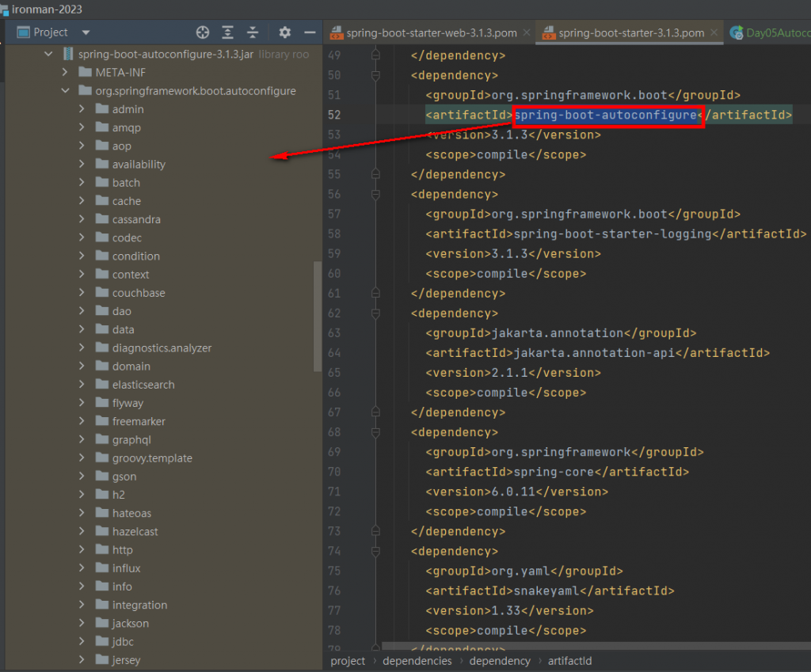Click 'project' in the XML breadcrumb
The width and height of the screenshot is (811, 672).
pos(348,661)
